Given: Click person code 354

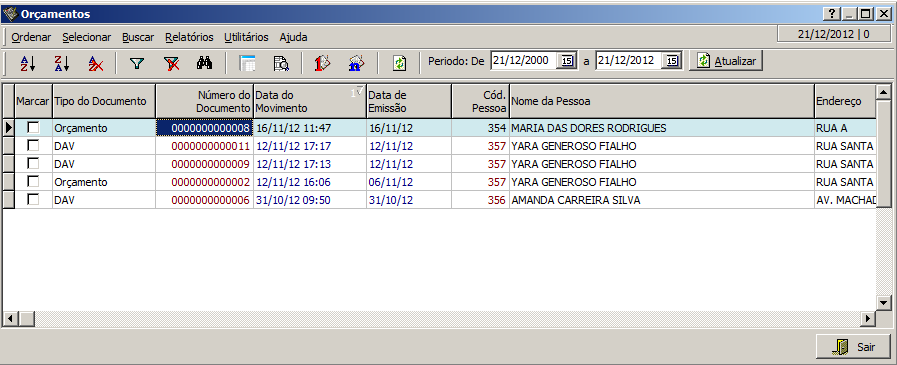Looking at the screenshot, I should tap(481, 128).
